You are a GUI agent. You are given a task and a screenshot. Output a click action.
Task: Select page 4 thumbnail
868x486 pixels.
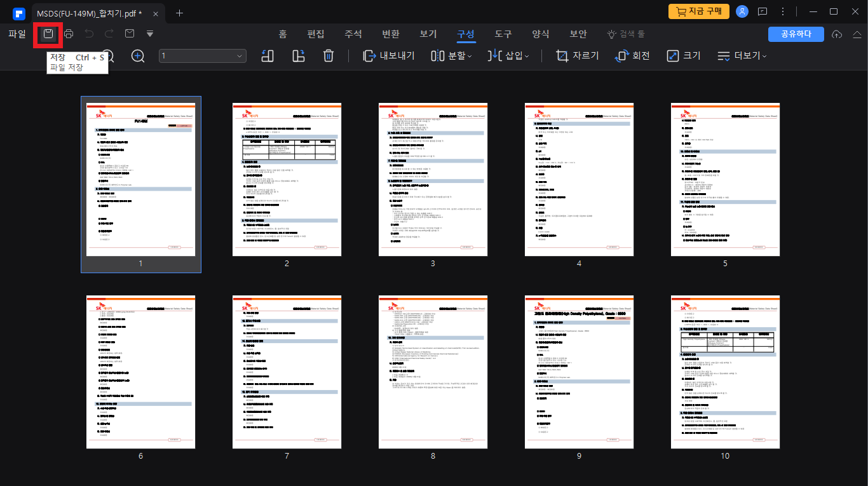point(580,180)
